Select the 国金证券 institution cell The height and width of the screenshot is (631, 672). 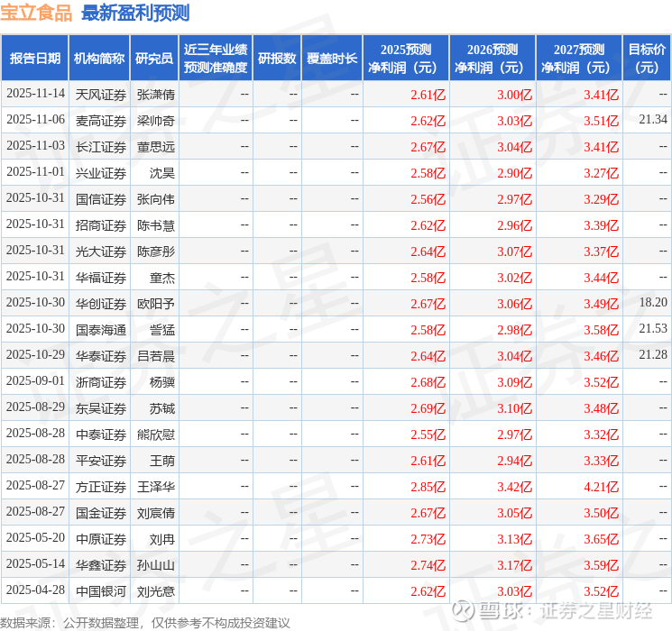[101, 513]
